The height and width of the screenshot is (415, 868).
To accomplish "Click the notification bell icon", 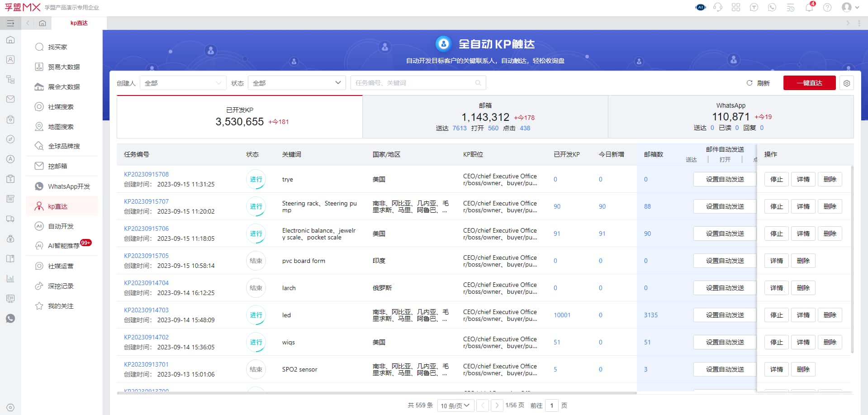I will point(809,8).
